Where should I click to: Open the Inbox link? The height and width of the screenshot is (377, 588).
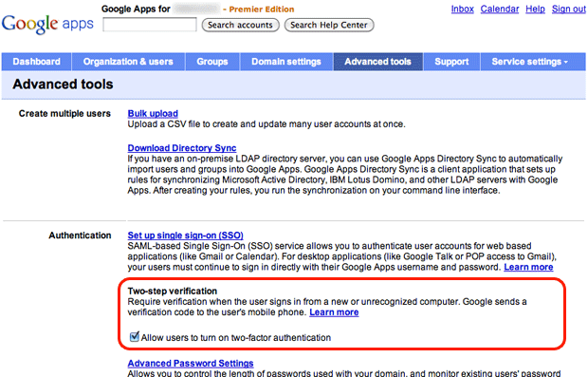click(x=463, y=9)
